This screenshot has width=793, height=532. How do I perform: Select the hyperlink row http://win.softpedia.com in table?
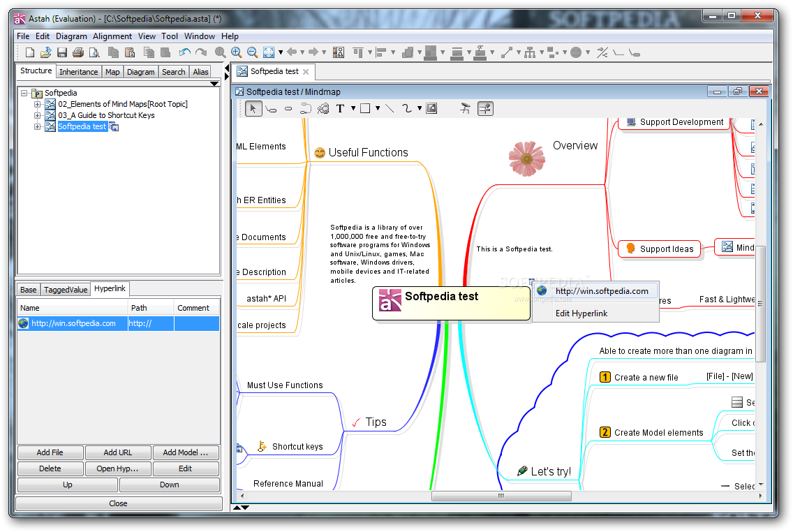pos(119,323)
